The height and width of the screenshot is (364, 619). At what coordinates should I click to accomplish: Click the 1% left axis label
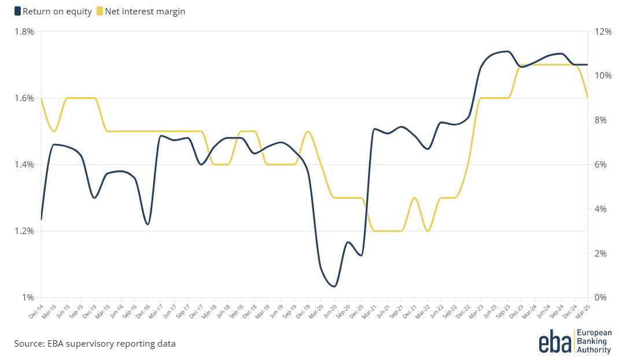(29, 298)
